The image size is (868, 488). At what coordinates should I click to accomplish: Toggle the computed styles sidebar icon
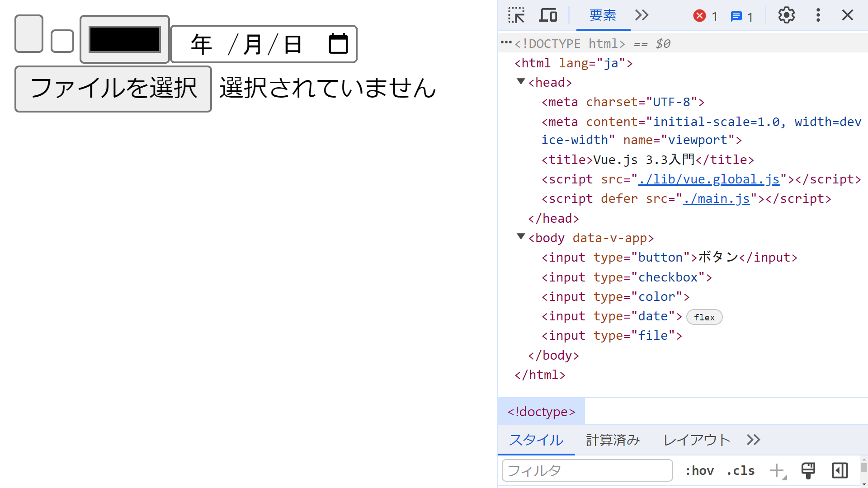click(840, 470)
